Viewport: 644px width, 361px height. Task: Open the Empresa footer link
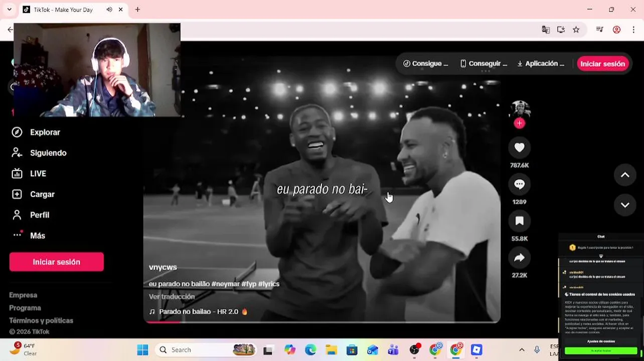23,295
